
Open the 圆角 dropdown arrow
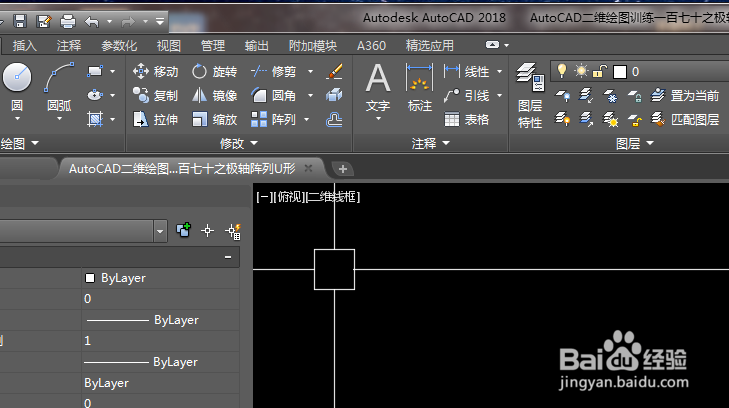point(310,96)
